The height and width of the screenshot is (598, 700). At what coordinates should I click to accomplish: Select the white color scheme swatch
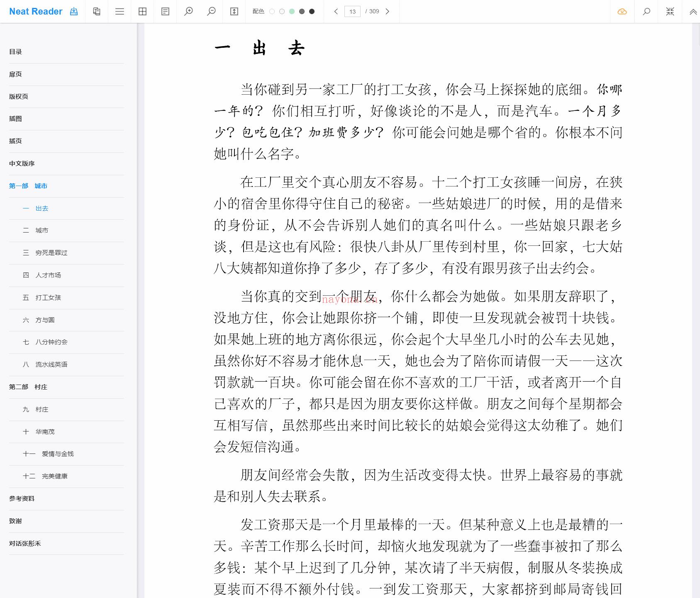click(272, 12)
